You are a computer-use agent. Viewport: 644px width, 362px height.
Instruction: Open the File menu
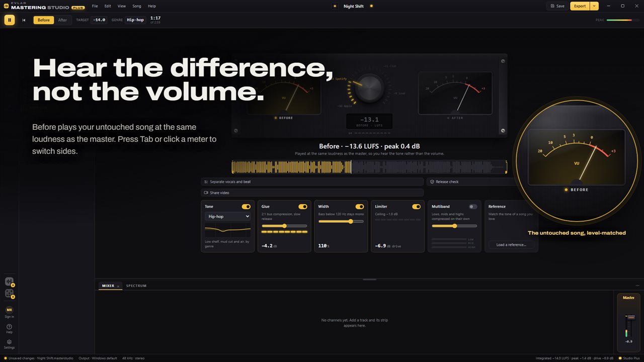click(x=95, y=6)
